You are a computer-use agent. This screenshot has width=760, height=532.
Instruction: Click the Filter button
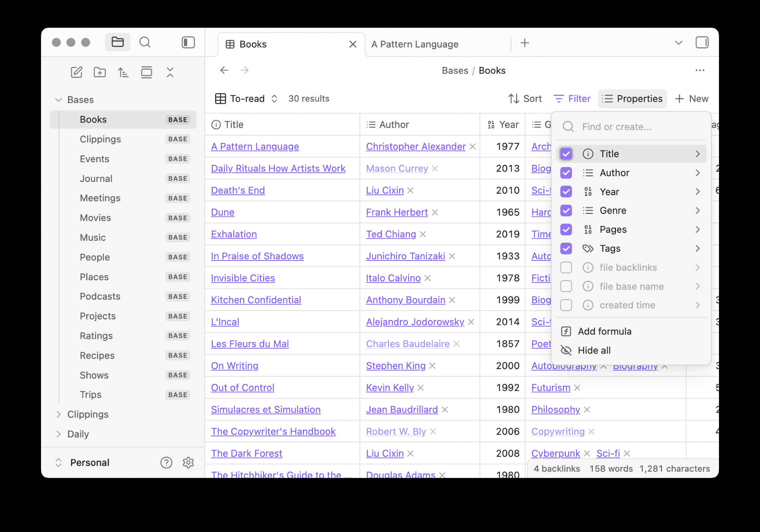click(x=572, y=99)
